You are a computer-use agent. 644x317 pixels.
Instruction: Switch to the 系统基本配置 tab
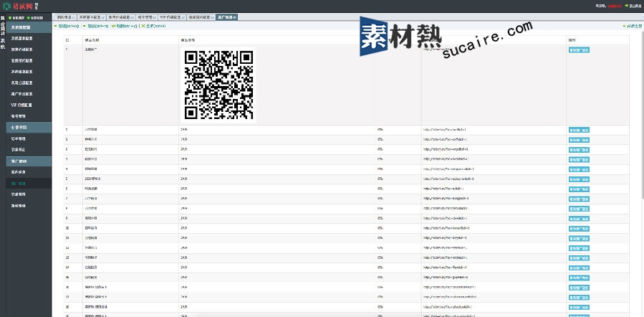(91, 17)
